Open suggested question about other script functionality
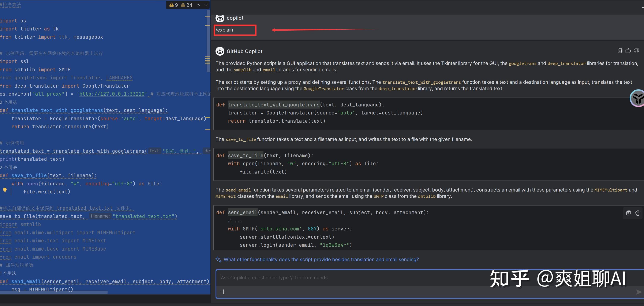Viewport: 644px width, 306px height. 321,260
